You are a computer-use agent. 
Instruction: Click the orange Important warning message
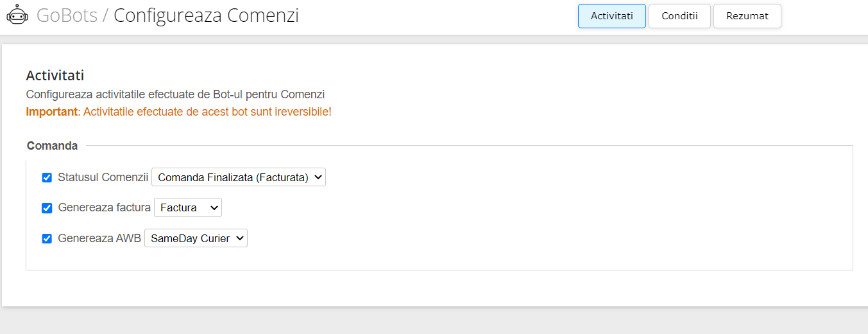pos(178,112)
